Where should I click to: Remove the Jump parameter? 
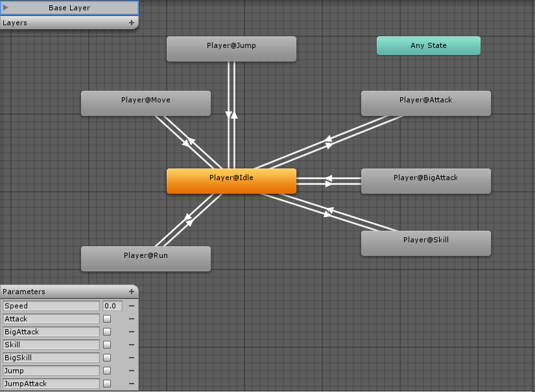click(132, 371)
